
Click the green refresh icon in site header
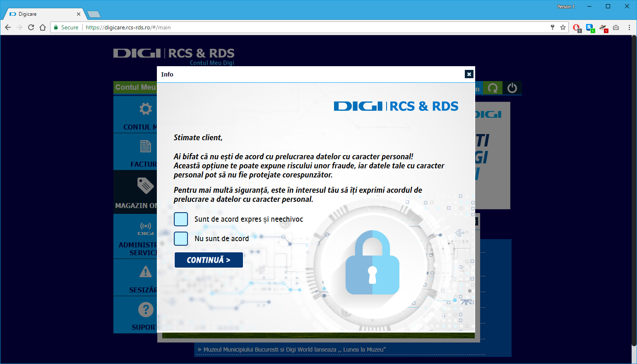click(493, 88)
